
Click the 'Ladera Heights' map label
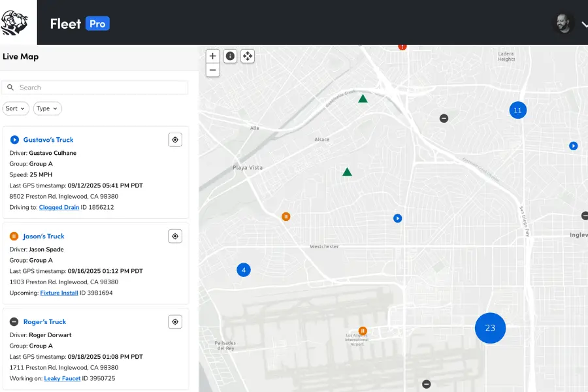(x=506, y=57)
